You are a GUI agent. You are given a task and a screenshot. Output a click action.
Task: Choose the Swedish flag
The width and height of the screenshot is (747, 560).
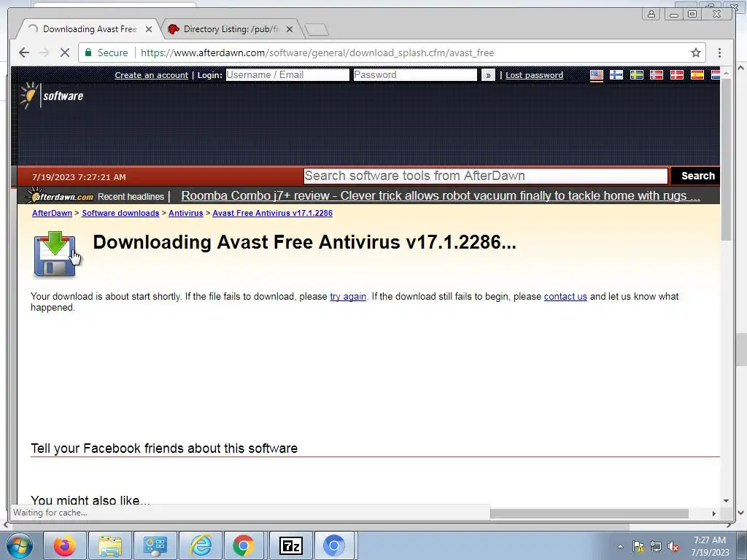click(x=636, y=75)
